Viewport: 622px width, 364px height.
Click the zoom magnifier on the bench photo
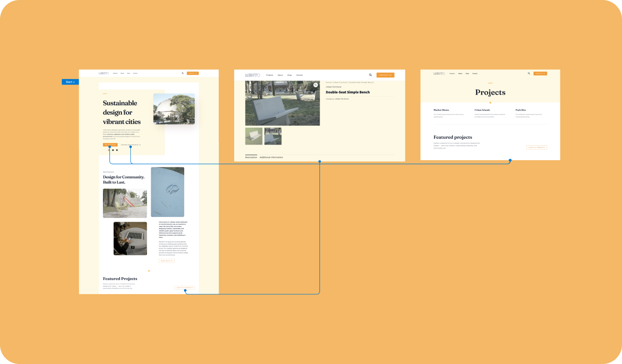click(x=315, y=85)
